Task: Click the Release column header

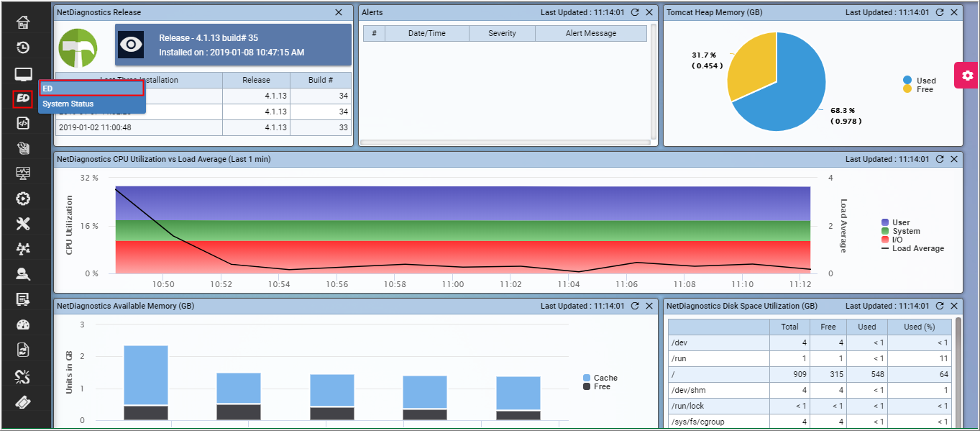Action: tap(256, 80)
